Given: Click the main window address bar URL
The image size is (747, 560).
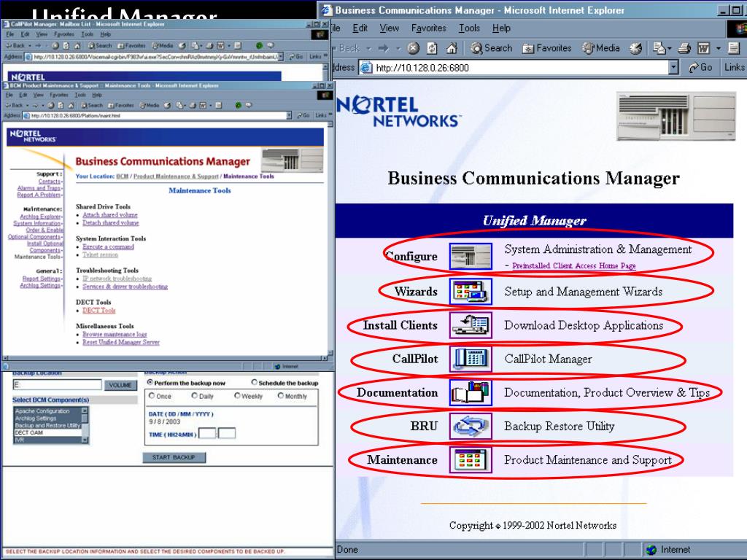Looking at the screenshot, I should click(x=422, y=68).
